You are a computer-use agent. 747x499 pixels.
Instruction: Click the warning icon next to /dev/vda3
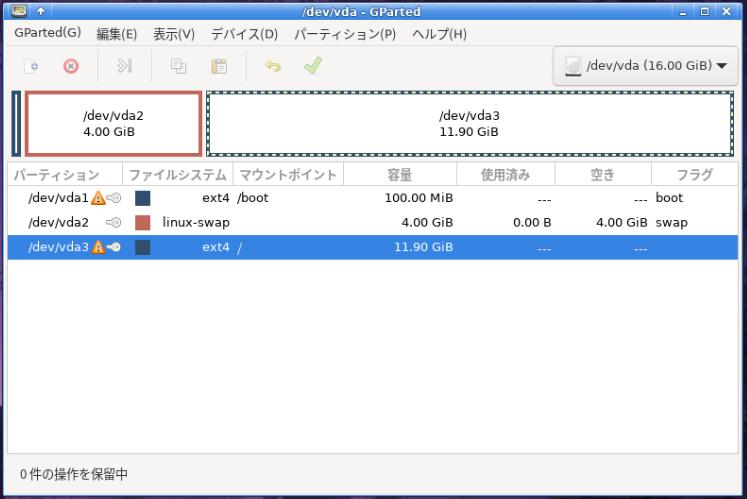click(98, 247)
